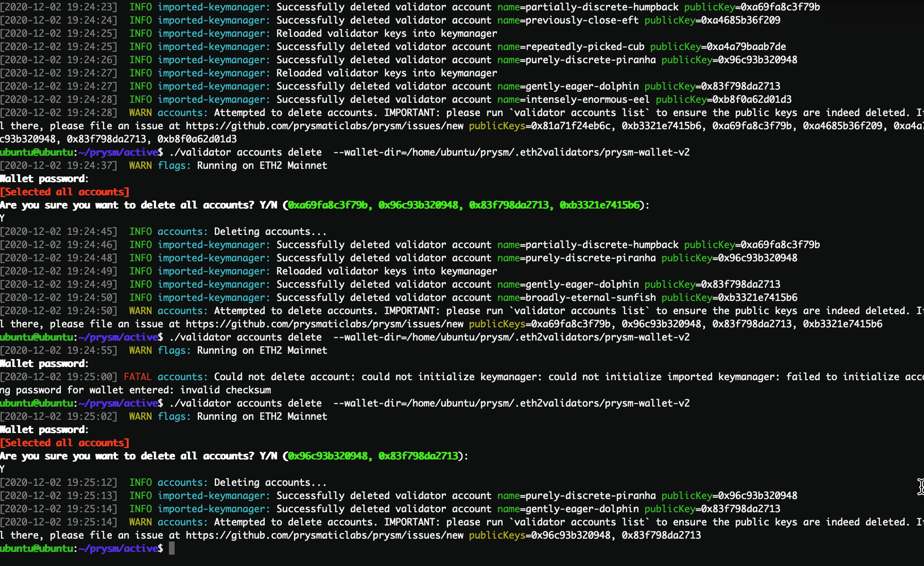The height and width of the screenshot is (566, 924).
Task: Click the "invalid checksum" error text
Action: tap(226, 390)
